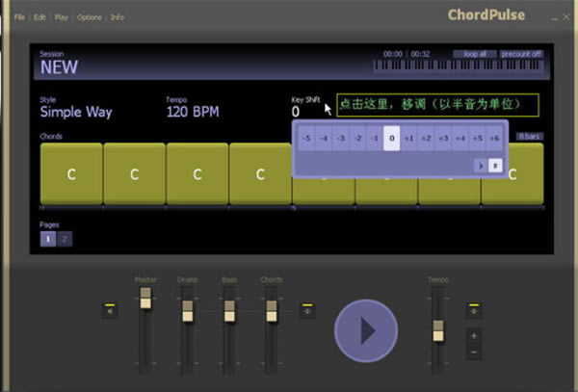Toggle the mute speaker icon left of Master
Screen dimensions: 578x392
click(110, 310)
